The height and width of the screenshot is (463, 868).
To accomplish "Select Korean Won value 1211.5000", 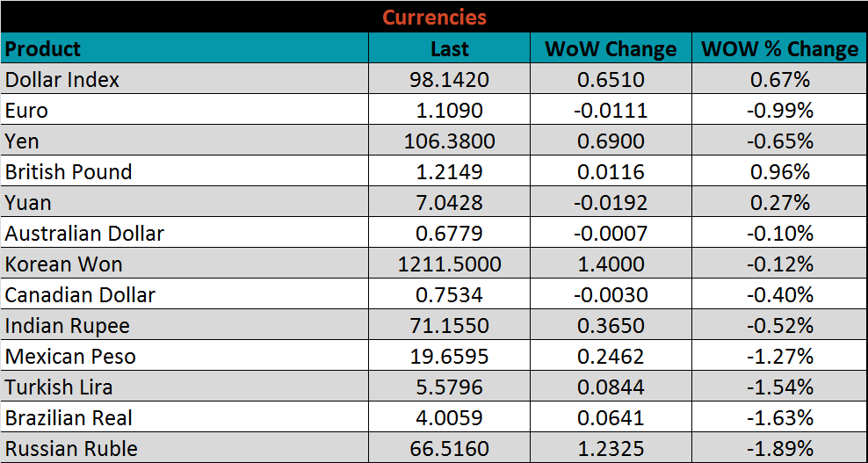I will coord(449,264).
